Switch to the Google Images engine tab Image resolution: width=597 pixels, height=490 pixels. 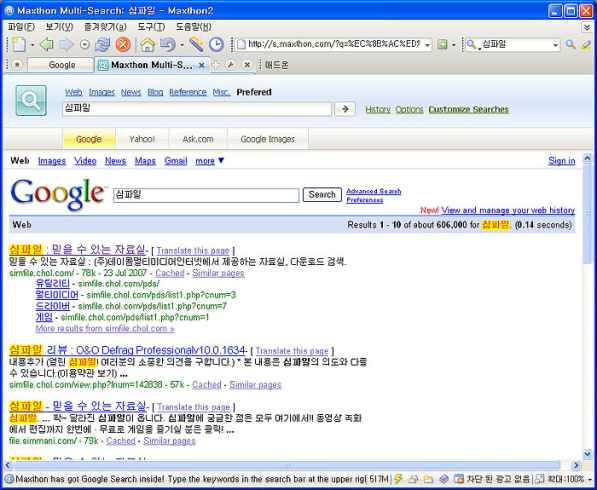pyautogui.click(x=268, y=139)
